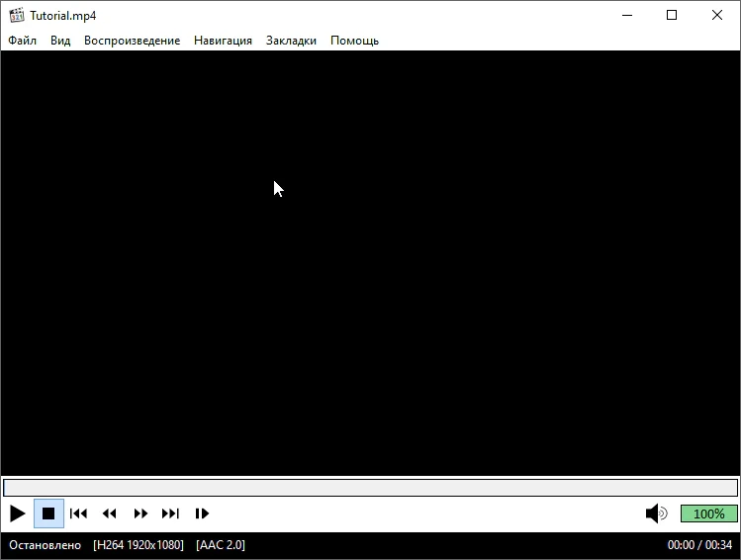The width and height of the screenshot is (741, 560).
Task: Maximize the player window
Action: (x=672, y=15)
